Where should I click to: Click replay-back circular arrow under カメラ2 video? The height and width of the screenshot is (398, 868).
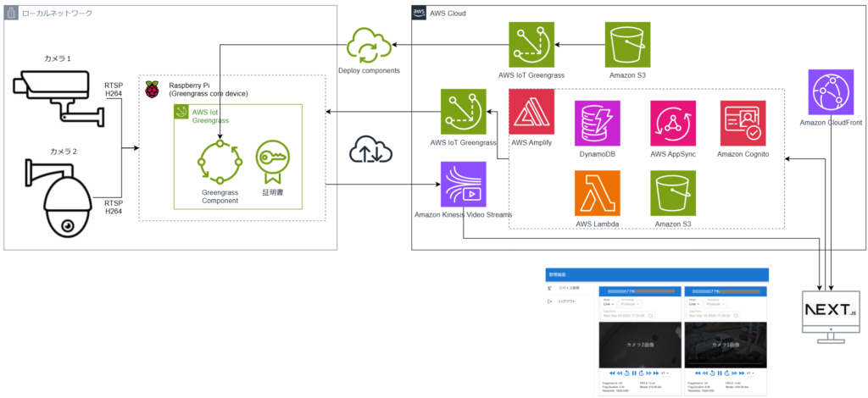coord(626,373)
